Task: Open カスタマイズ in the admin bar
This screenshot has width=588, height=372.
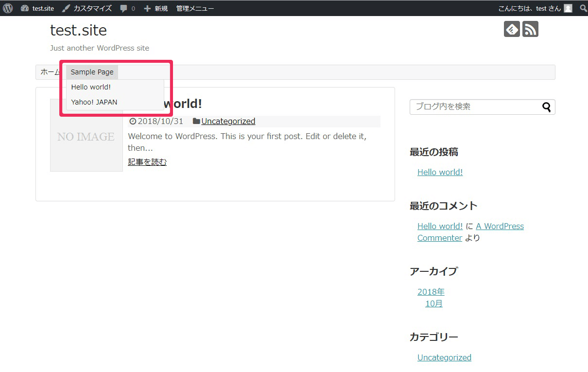Action: tap(87, 8)
